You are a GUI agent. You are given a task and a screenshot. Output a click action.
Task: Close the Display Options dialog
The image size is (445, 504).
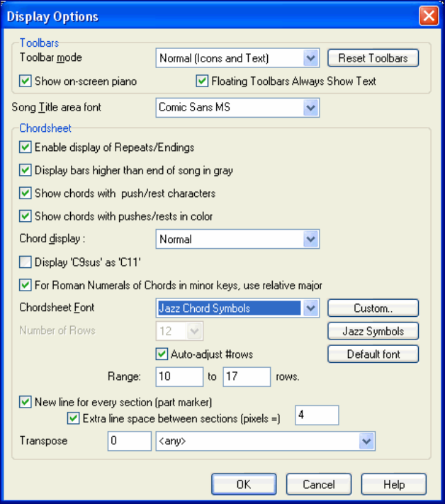coord(429,16)
